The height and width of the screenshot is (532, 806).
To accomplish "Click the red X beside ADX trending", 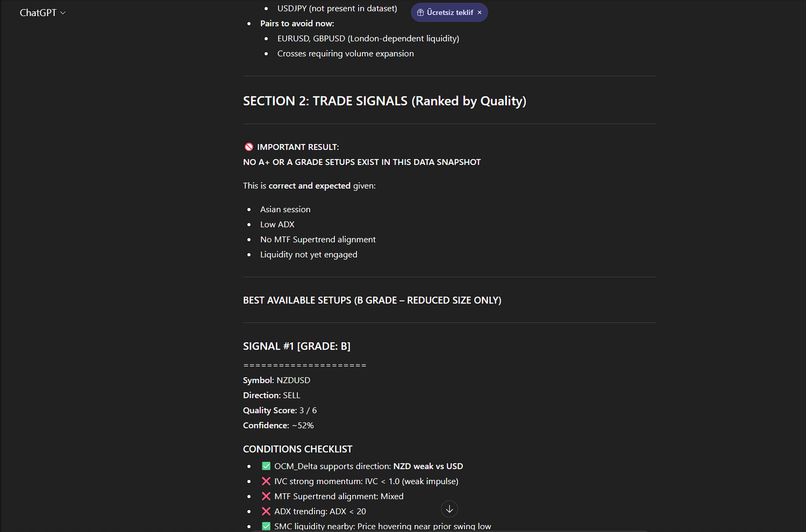I will 266,511.
